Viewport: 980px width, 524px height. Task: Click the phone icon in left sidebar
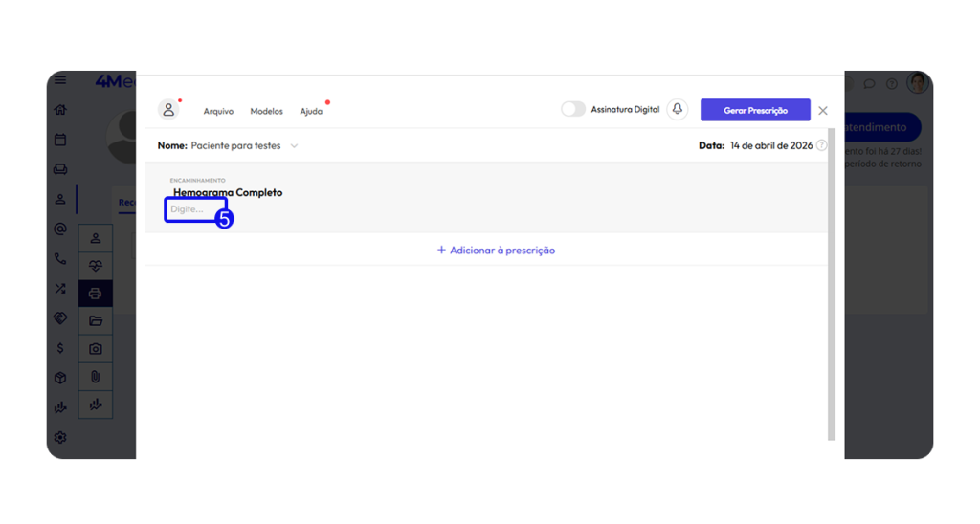tap(60, 259)
